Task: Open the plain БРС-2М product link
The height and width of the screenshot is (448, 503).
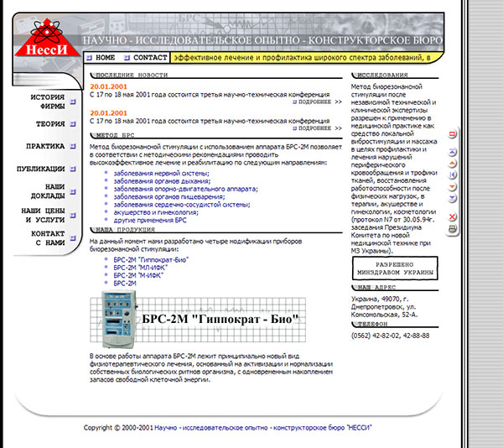Action: (x=125, y=283)
